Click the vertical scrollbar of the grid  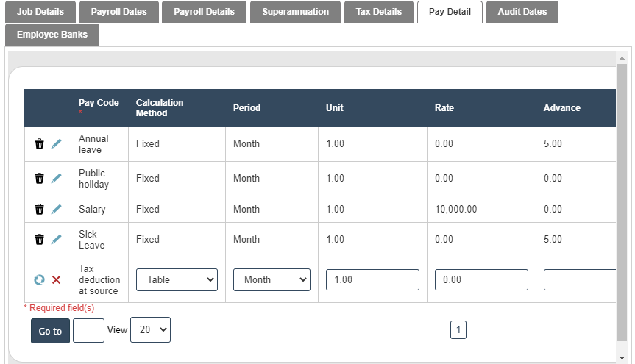tap(622, 206)
